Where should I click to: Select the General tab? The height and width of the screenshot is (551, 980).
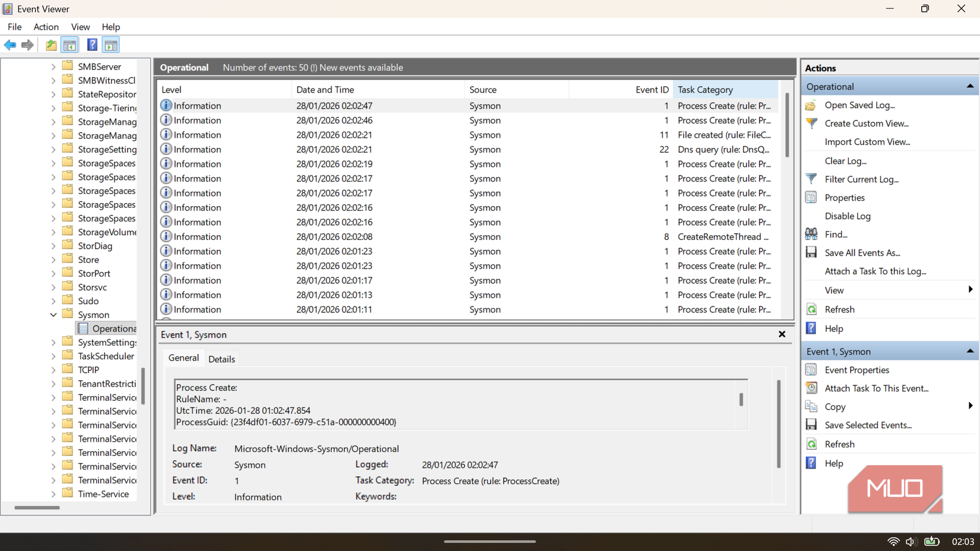[184, 358]
